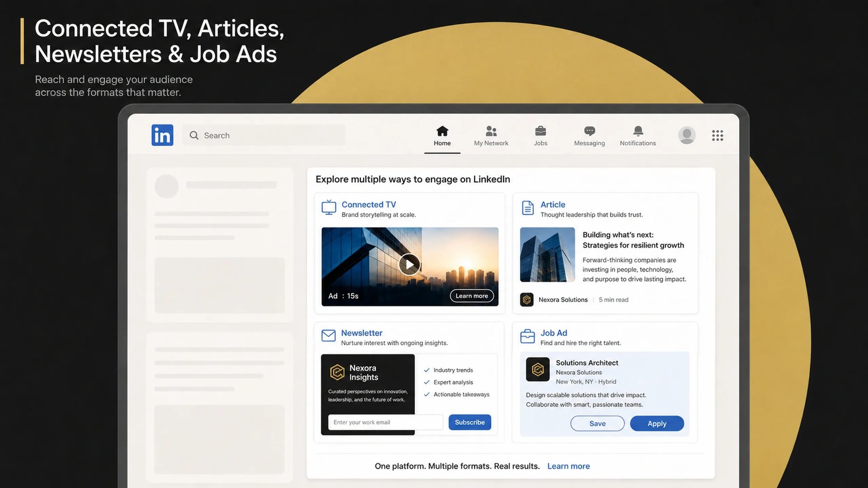Open the Connected TV heading link
Screen dimensions: 868x488
pos(368,205)
